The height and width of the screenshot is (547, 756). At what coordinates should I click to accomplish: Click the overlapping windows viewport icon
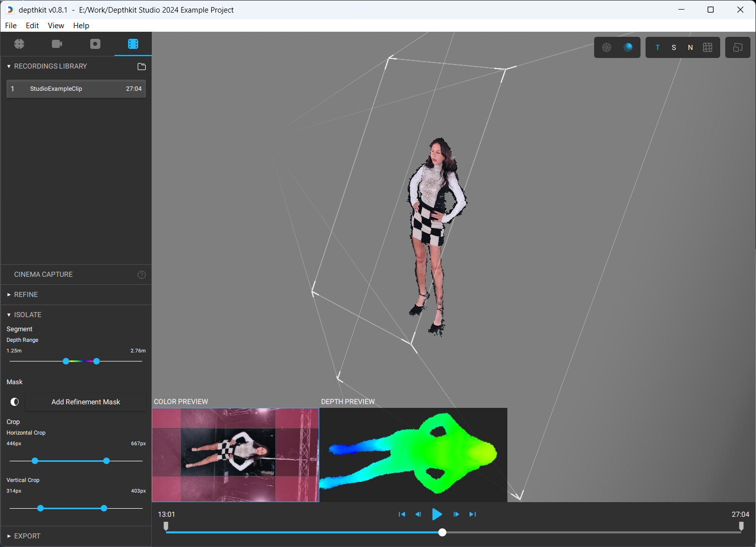click(737, 47)
